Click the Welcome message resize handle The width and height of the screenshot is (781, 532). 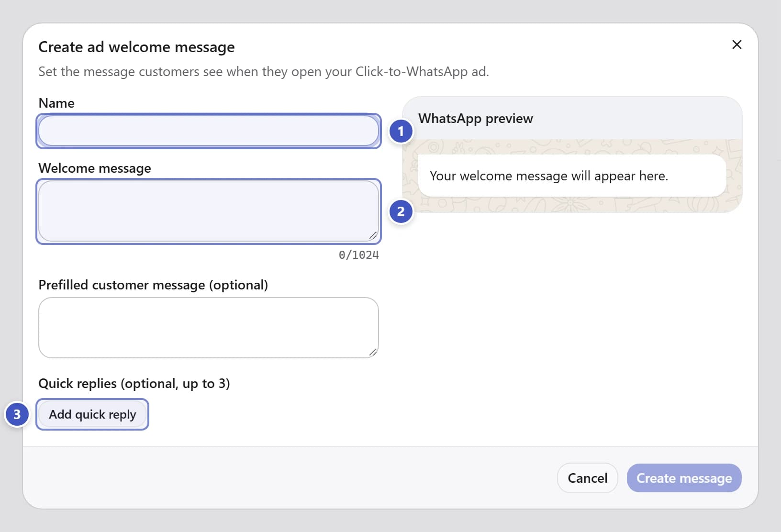pos(373,236)
